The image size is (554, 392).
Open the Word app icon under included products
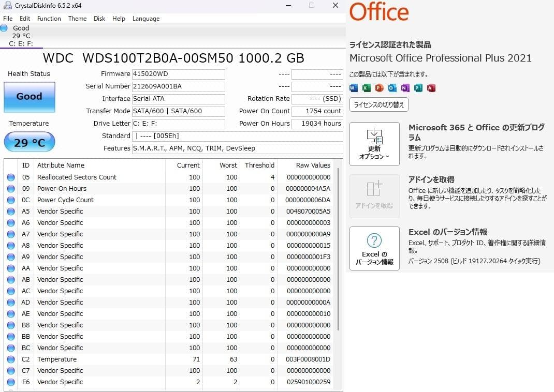tap(353, 88)
